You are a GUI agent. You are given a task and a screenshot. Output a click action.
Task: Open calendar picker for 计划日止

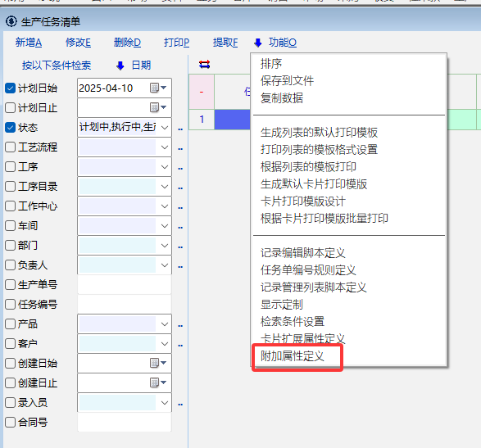coord(158,107)
